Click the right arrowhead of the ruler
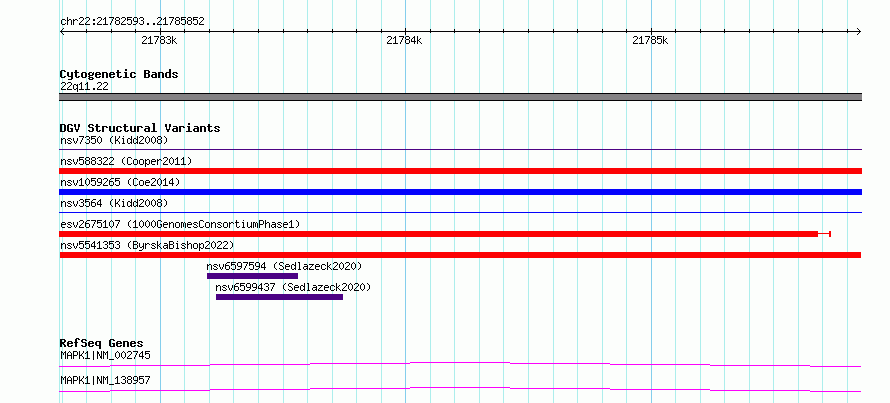The height and width of the screenshot is (403, 890). [x=859, y=32]
